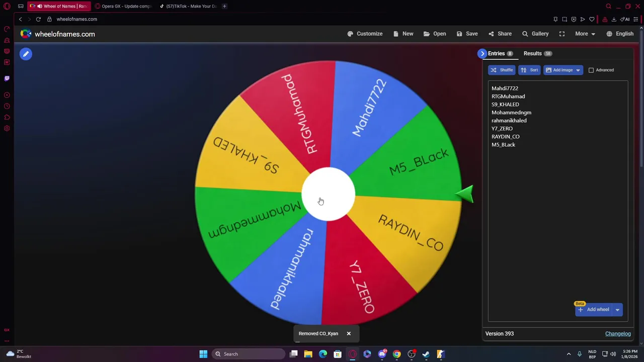Reload the current page

tap(38, 19)
